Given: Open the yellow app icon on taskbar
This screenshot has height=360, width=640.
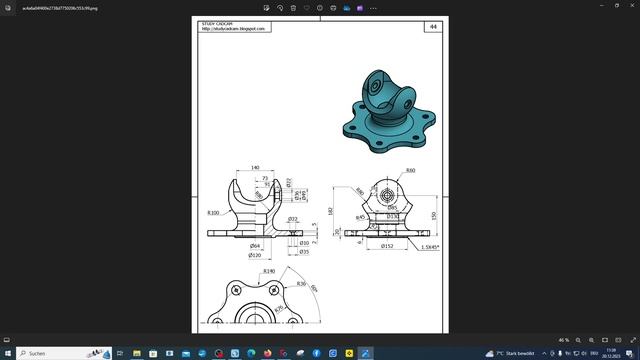Looking at the screenshot, I should [349, 353].
